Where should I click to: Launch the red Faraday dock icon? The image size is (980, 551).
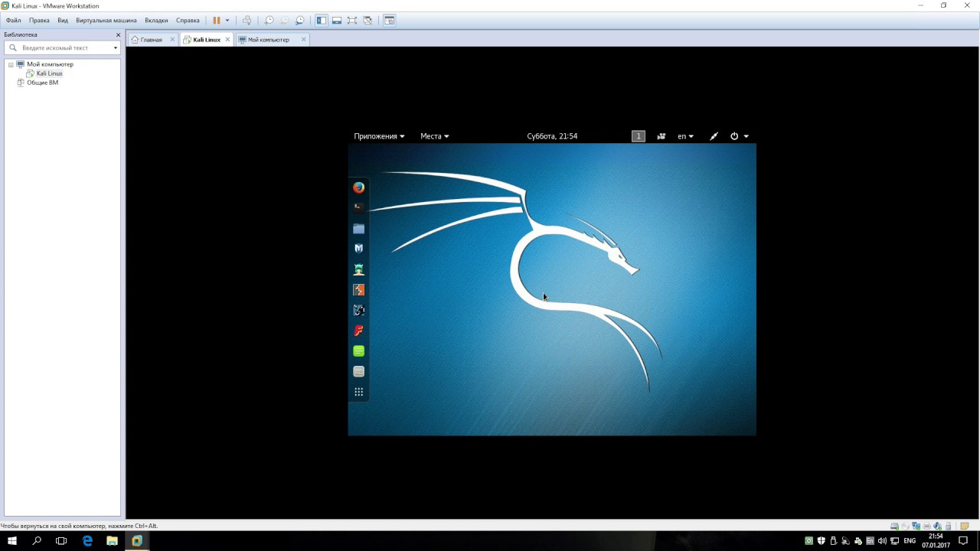tap(358, 331)
